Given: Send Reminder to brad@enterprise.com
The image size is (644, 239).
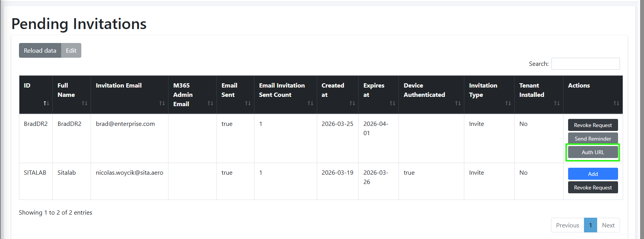Looking at the screenshot, I should pyautogui.click(x=593, y=139).
